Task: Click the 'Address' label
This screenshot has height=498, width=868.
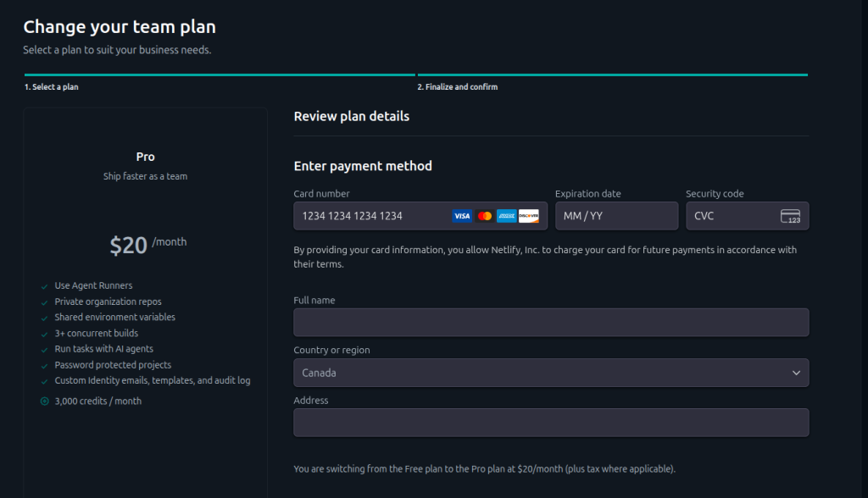Action: (310, 400)
